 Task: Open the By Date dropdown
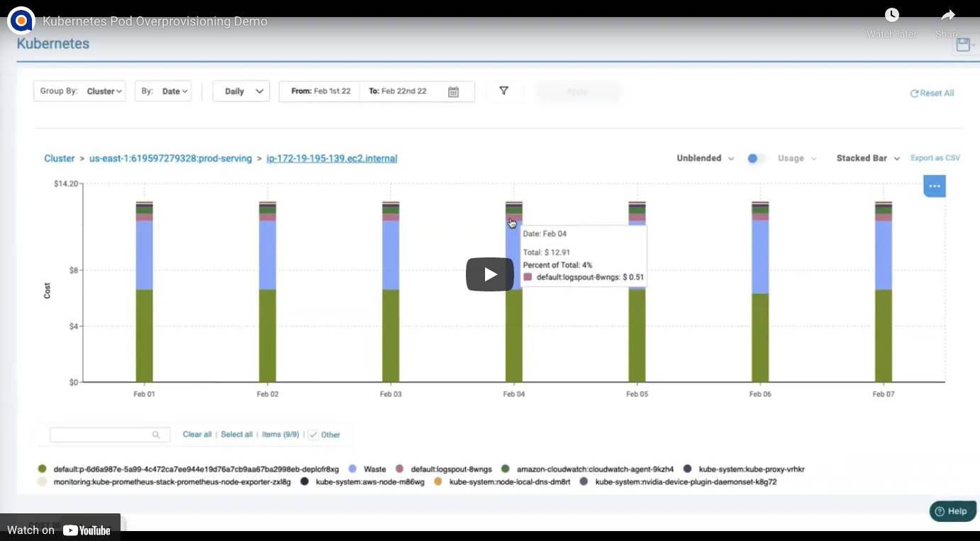pos(163,91)
